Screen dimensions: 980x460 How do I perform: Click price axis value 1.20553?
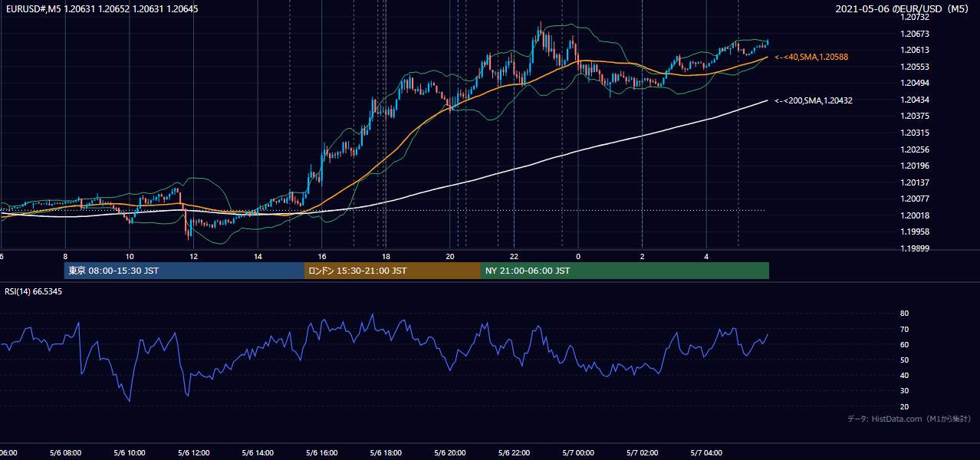pyautogui.click(x=915, y=67)
